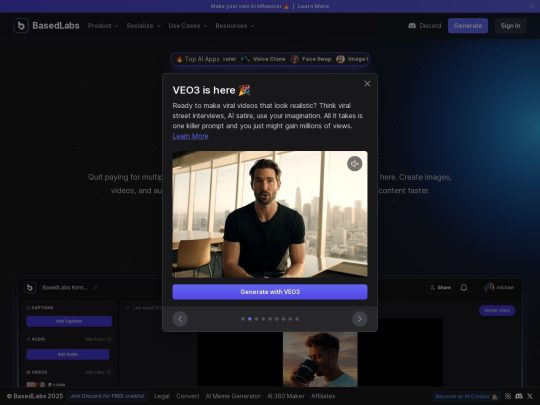Image resolution: width=540 pixels, height=405 pixels.
Task: Click Share in the editor preview
Action: pyautogui.click(x=440, y=288)
